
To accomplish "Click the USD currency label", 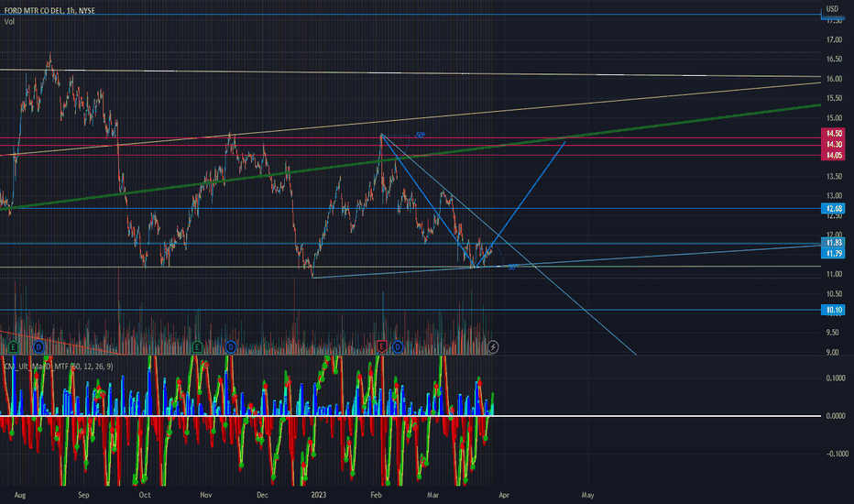I will pos(832,9).
